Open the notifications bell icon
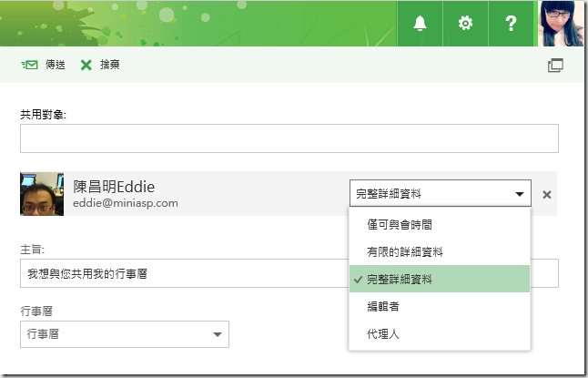Screen dimensions: 588x378 (x=420, y=24)
